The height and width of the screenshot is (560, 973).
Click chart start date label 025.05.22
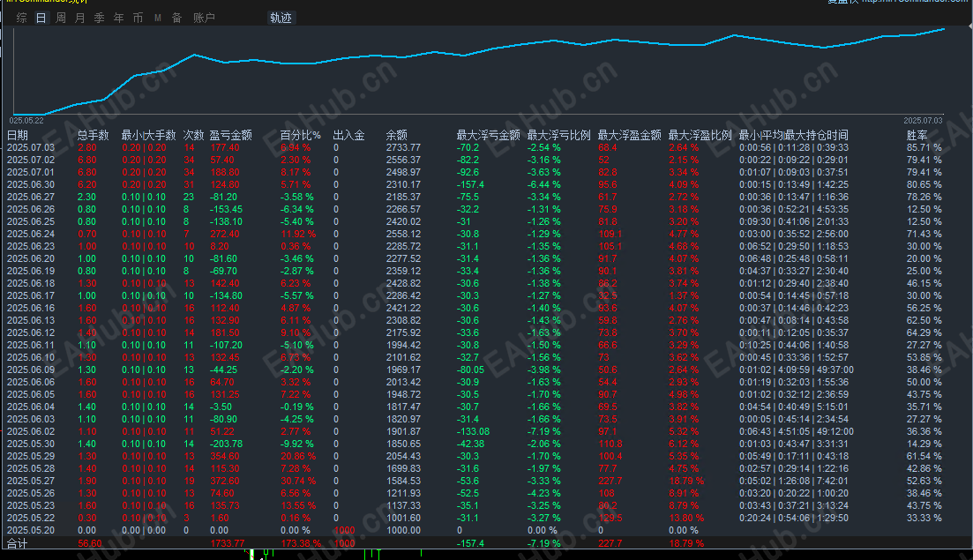(26, 120)
